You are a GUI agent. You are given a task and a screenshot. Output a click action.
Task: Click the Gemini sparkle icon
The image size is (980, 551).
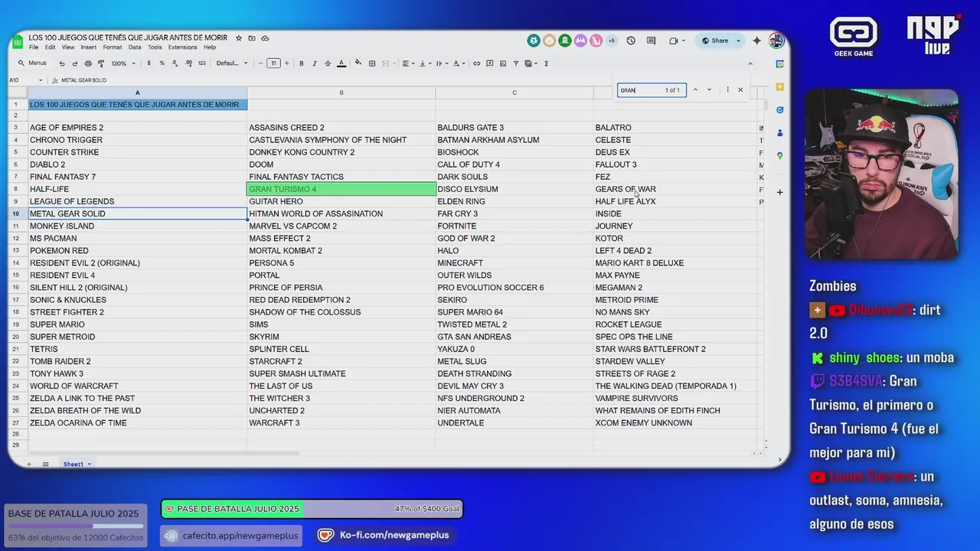point(757,41)
